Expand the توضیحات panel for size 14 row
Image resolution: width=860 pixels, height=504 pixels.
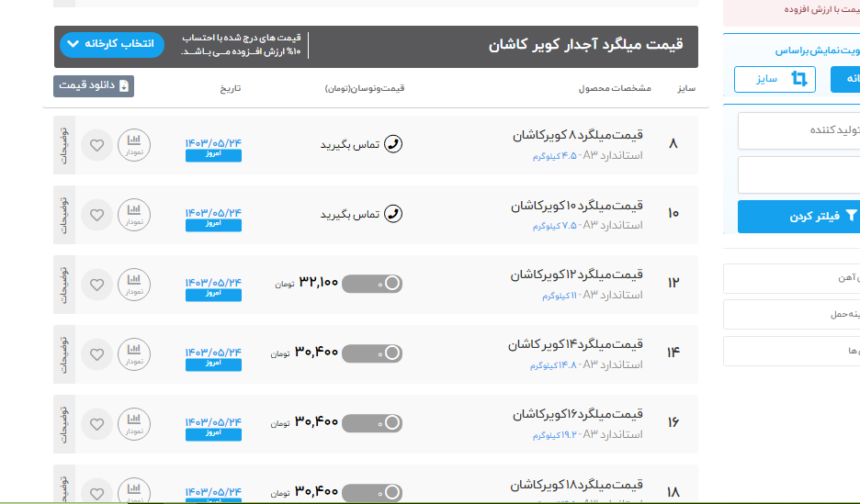63,354
